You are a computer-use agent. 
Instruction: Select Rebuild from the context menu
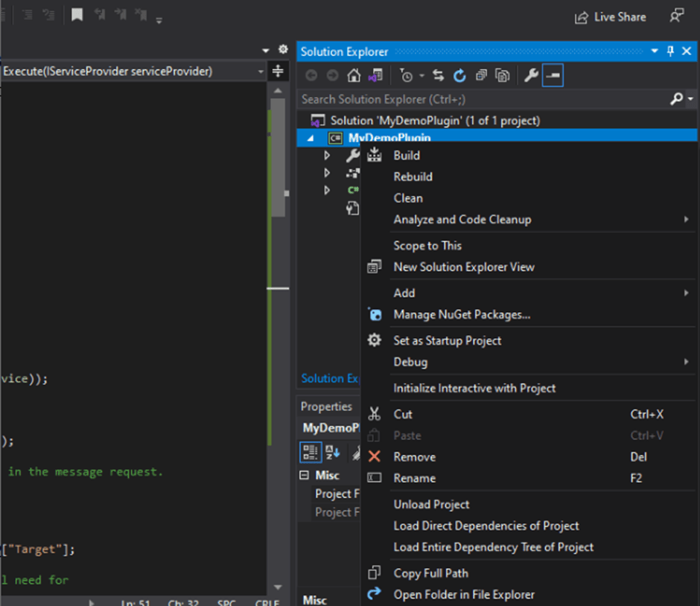point(413,177)
